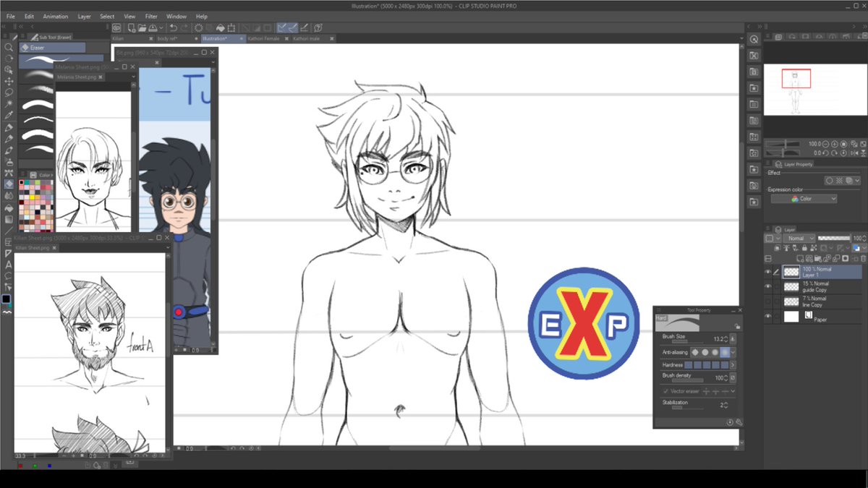Select the first eraser brush stroke preset

coord(61,59)
